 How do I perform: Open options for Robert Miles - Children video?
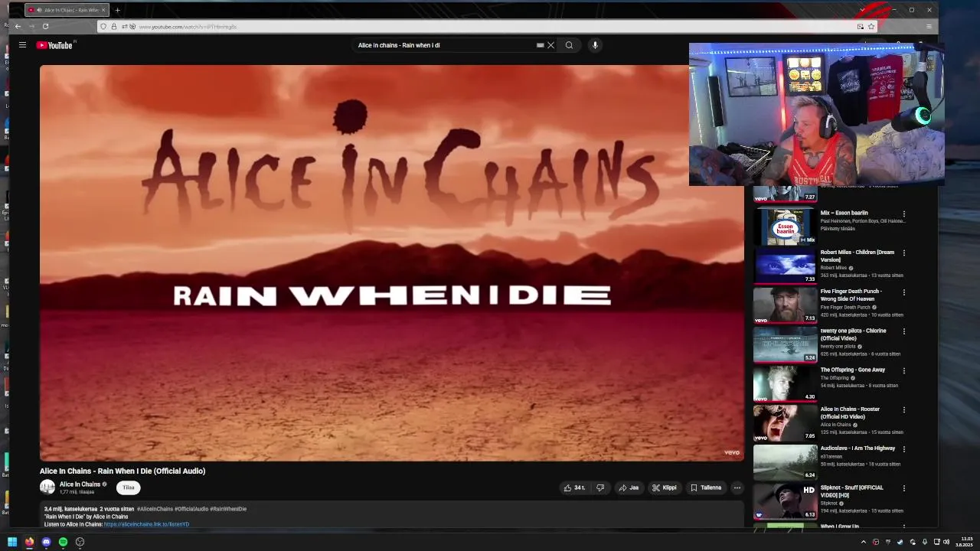(904, 253)
